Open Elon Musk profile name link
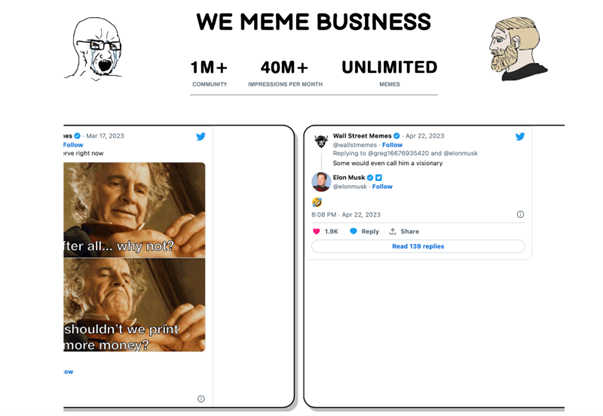The image size is (603, 416). [349, 177]
